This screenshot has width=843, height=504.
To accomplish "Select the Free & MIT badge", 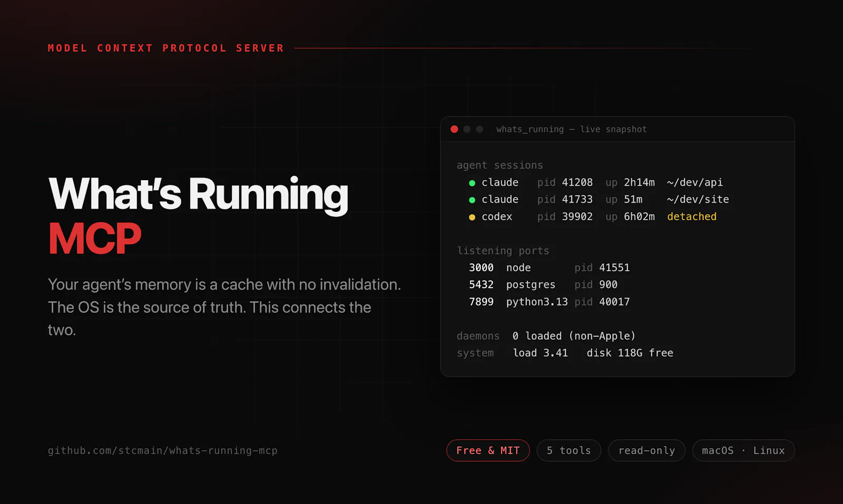I will [488, 450].
